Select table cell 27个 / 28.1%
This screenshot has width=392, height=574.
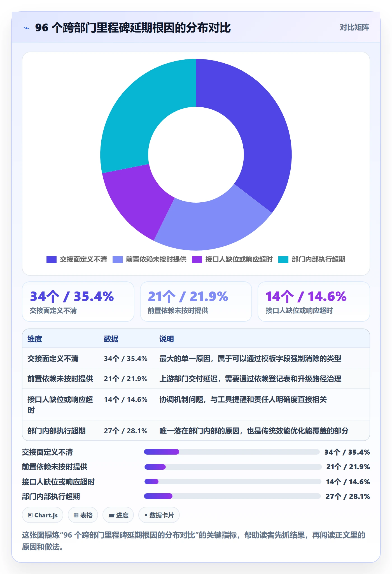click(x=126, y=431)
